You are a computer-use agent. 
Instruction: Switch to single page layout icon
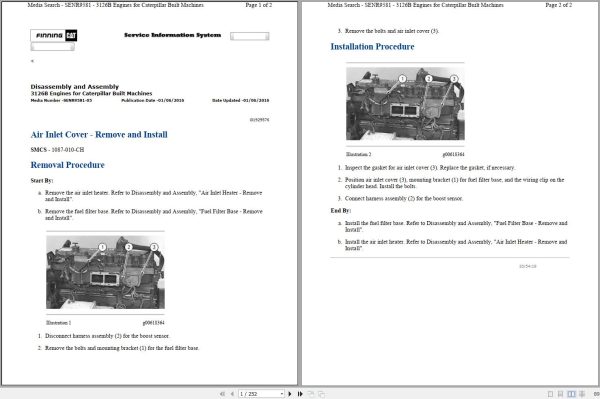(550, 394)
